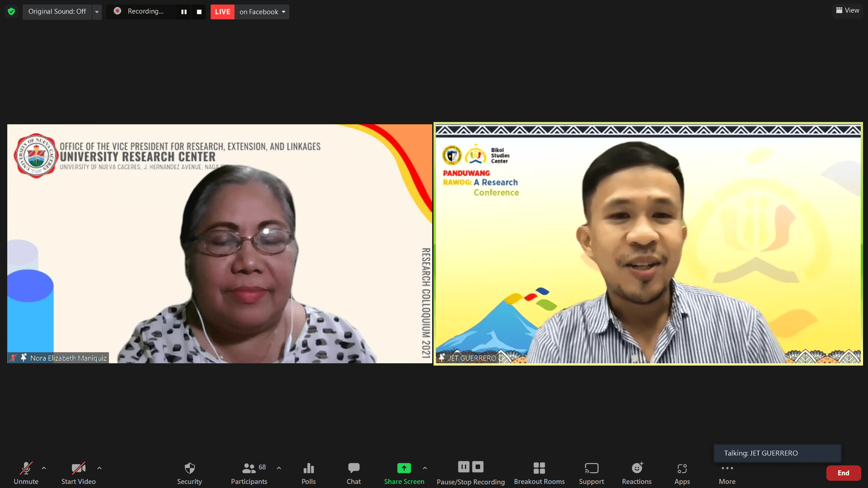
Task: Unmute the microphone
Action: tap(26, 468)
